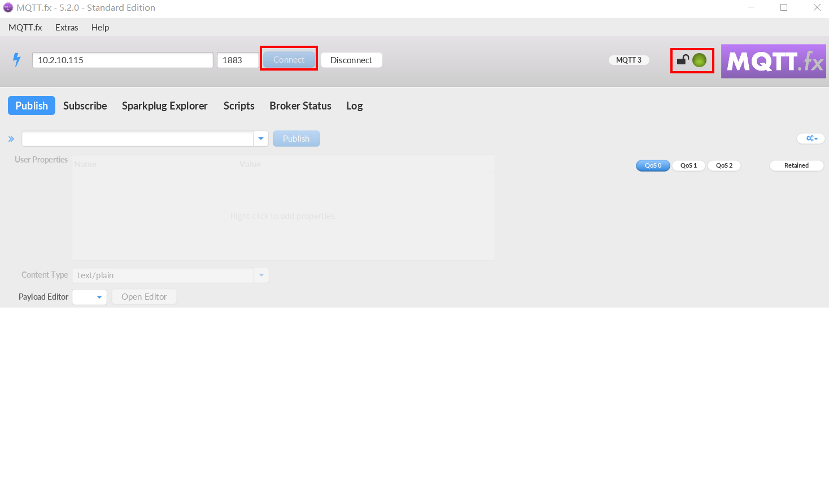Toggle the Retained message option
The image size is (829, 504).
coord(796,165)
